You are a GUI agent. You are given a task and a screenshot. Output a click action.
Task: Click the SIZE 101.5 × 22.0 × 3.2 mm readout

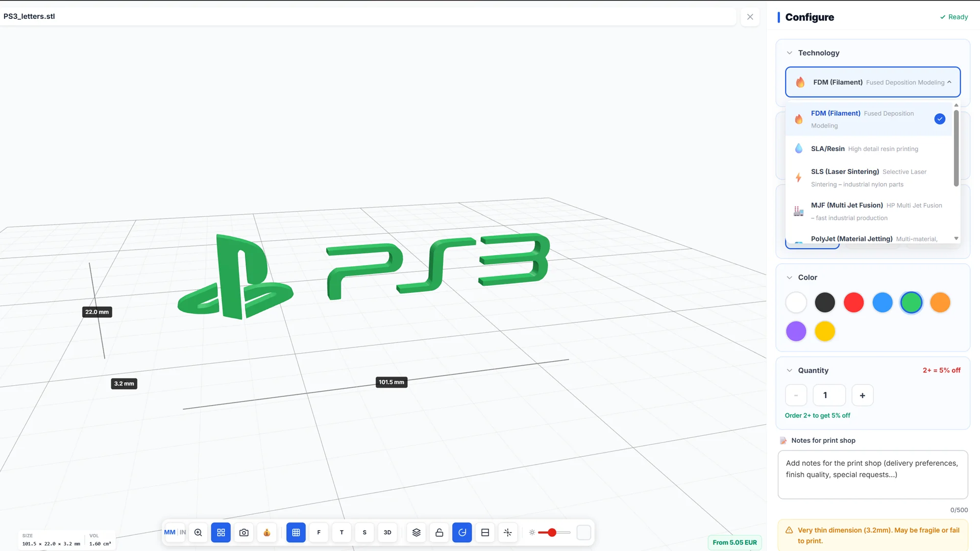(x=51, y=540)
